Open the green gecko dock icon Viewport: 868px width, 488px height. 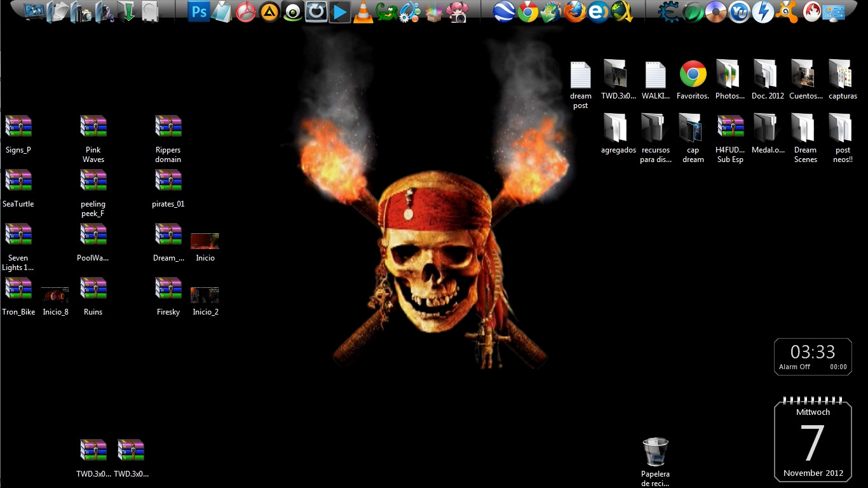386,12
